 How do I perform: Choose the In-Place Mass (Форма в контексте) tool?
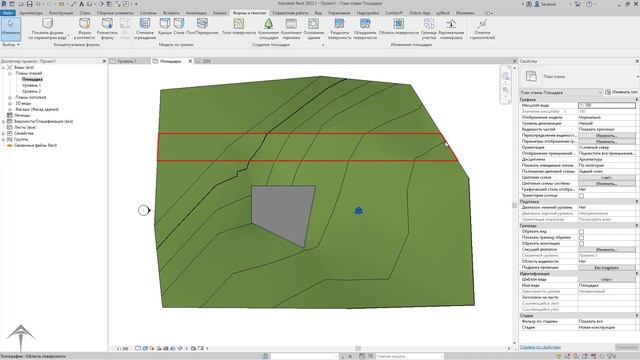point(84,29)
